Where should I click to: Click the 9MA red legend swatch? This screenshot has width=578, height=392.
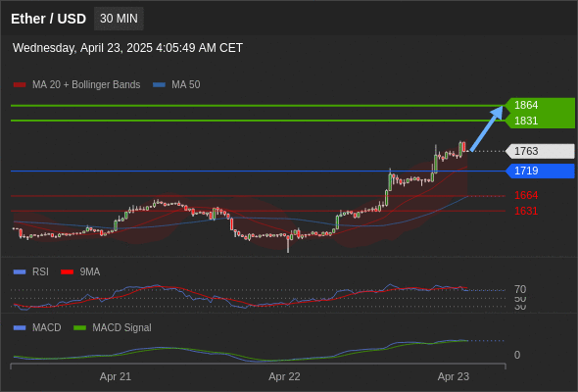(67, 271)
